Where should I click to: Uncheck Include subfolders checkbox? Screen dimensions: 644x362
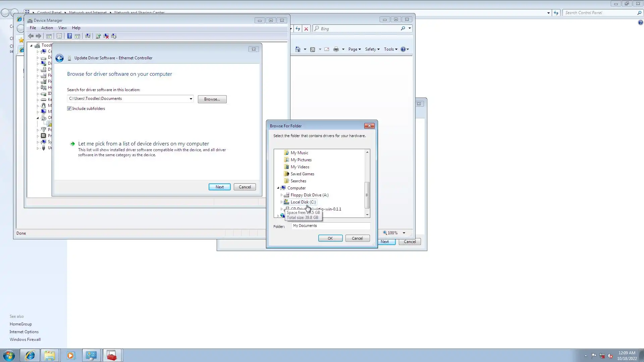pyautogui.click(x=69, y=109)
